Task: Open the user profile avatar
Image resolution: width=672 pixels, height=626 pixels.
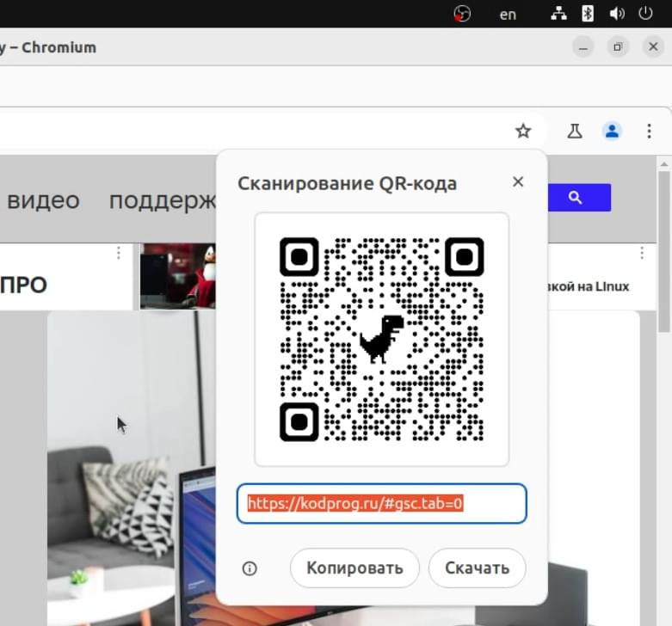Action: point(612,131)
